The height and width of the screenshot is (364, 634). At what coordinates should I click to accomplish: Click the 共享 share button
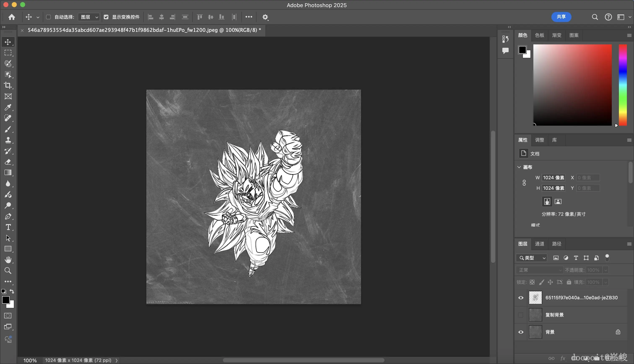click(x=561, y=17)
